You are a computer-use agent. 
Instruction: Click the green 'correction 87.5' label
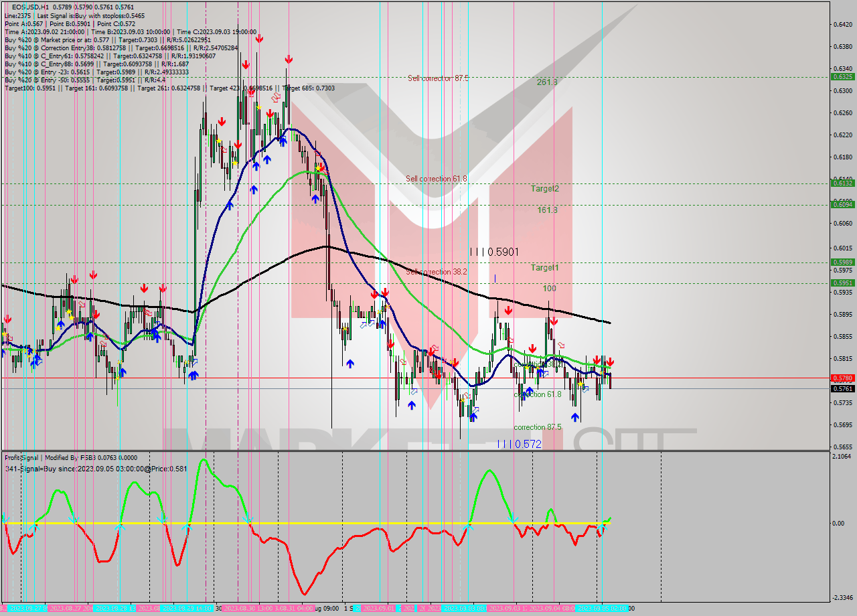click(538, 427)
